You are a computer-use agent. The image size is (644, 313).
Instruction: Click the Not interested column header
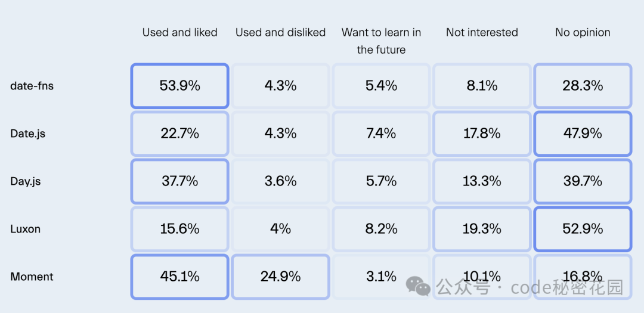(482, 32)
